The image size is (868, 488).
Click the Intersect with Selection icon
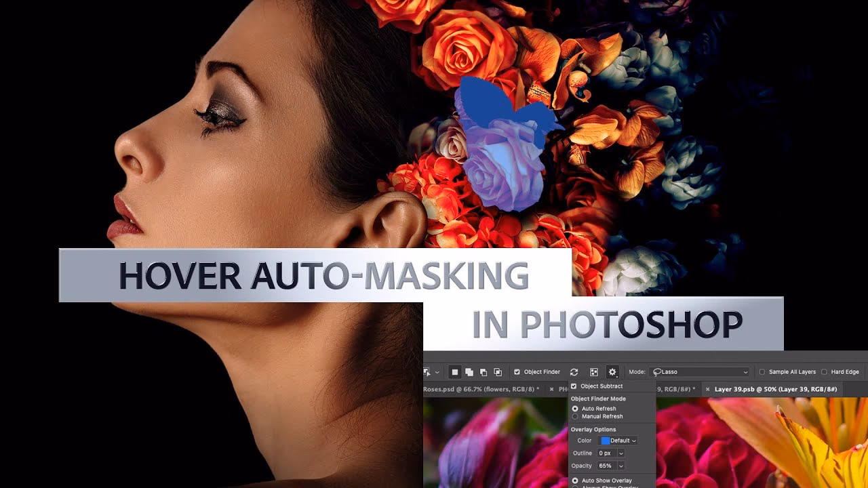pos(498,371)
